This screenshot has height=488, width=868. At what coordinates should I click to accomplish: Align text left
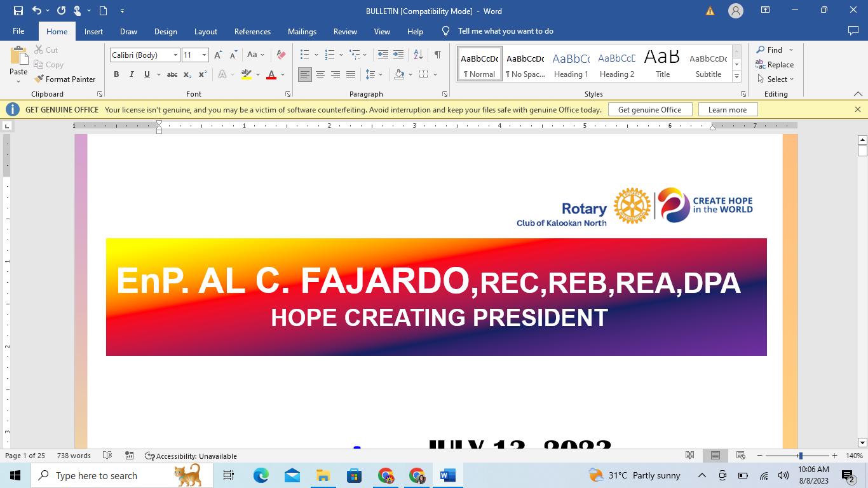pyautogui.click(x=305, y=74)
